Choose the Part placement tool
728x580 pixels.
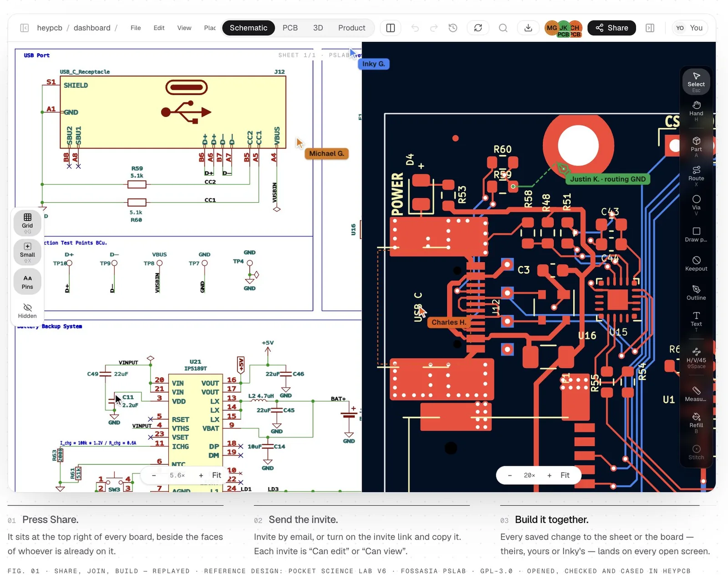pos(696,146)
